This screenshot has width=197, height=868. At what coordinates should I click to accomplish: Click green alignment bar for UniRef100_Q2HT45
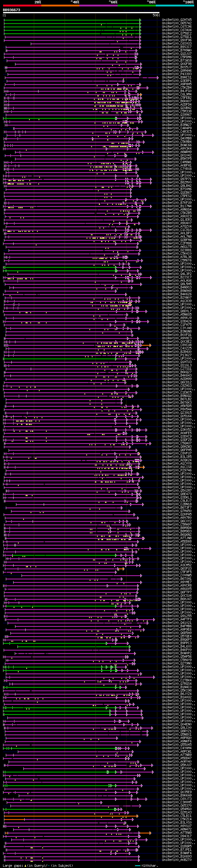click(x=72, y=20)
